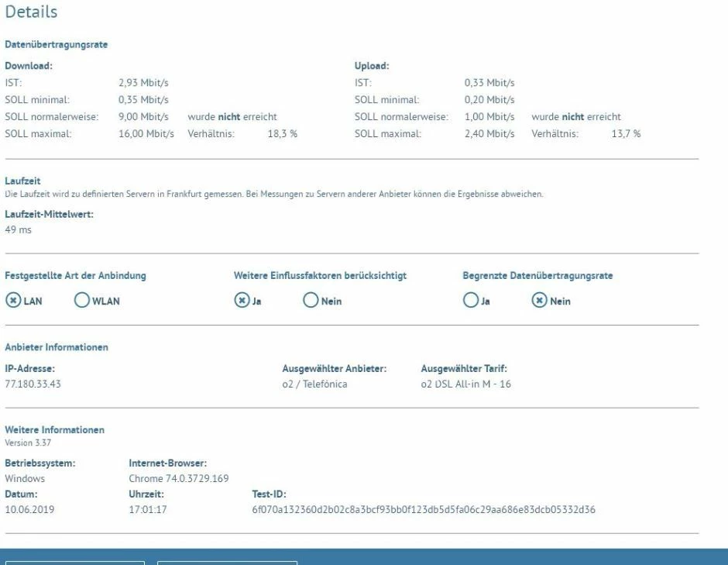The width and height of the screenshot is (728, 565).
Task: Click the Weitere Informationen heading
Action: tap(54, 430)
